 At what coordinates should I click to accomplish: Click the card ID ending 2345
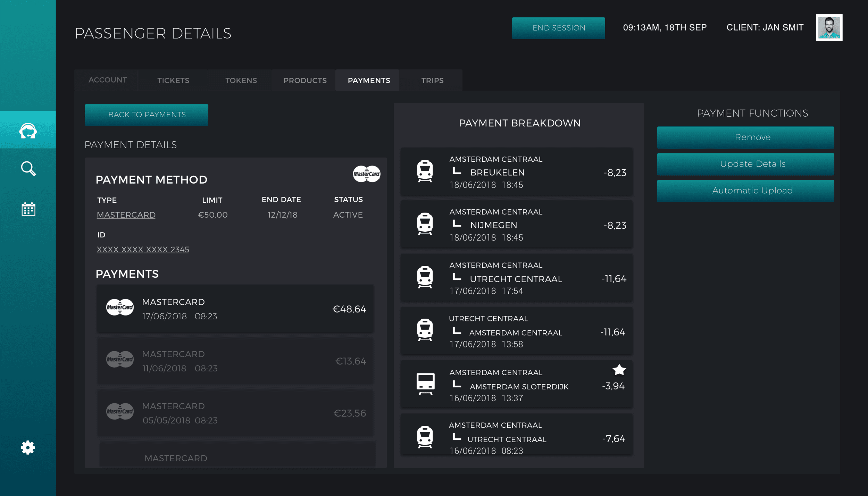(143, 250)
